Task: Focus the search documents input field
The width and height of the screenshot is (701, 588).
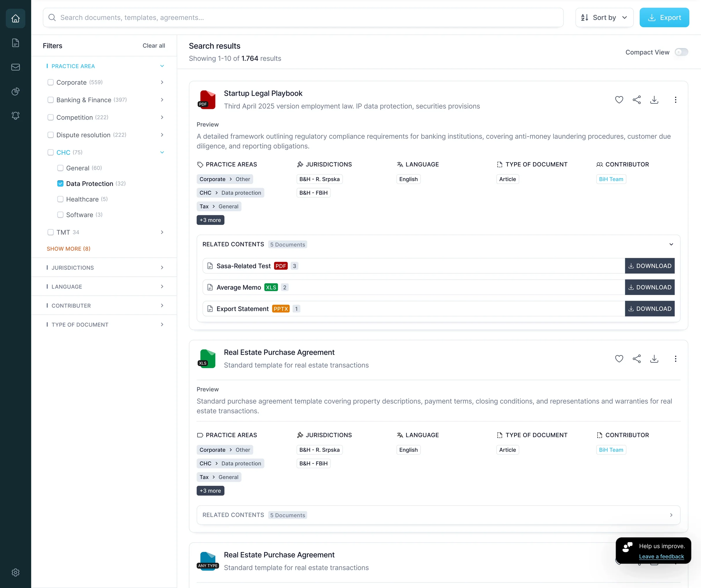Action: 303,17
